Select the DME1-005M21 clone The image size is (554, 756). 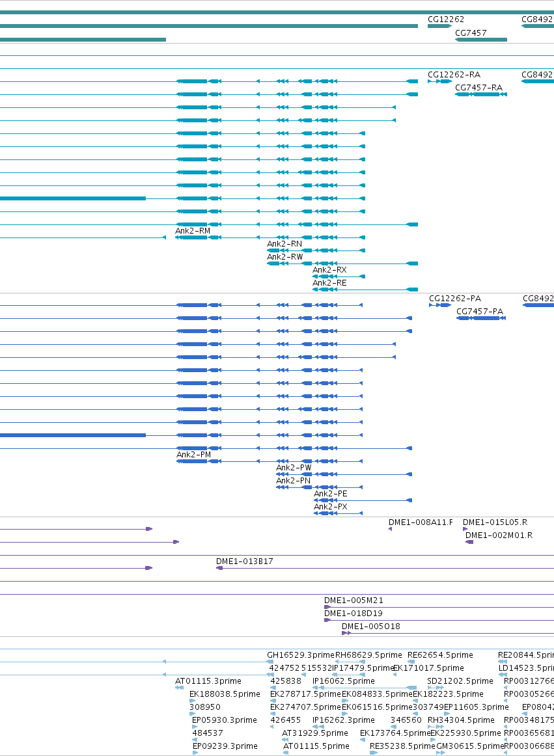point(353,601)
